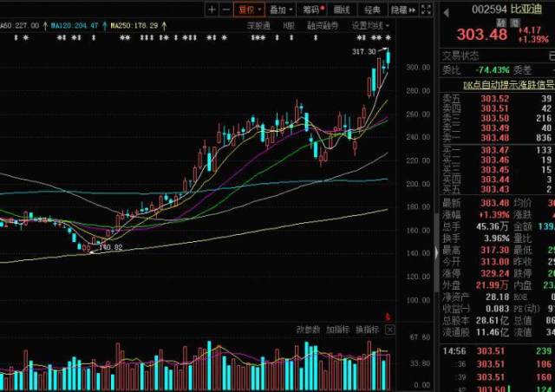Click the MA120 up arrow indicator
The height and width of the screenshot is (392, 555).
104,25
